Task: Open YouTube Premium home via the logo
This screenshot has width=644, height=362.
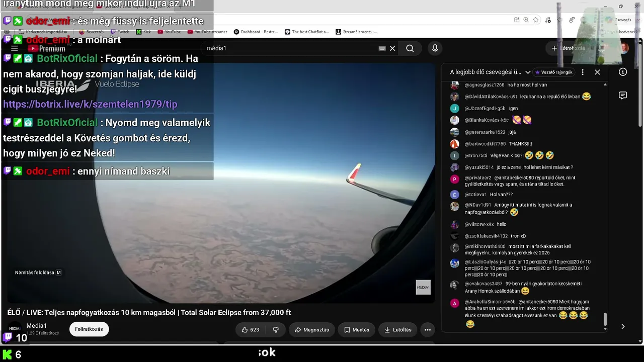Action: 46,49
